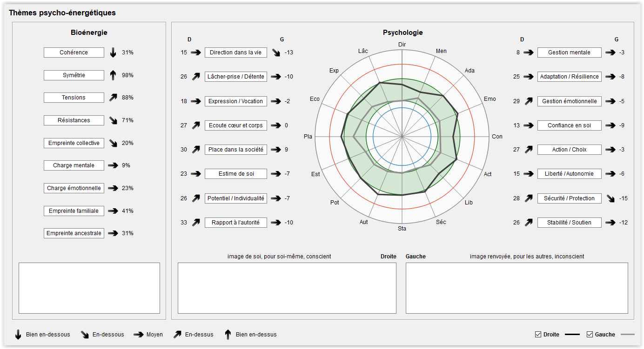Click the Droite conscious image text box
The height and width of the screenshot is (349, 644).
(x=287, y=288)
